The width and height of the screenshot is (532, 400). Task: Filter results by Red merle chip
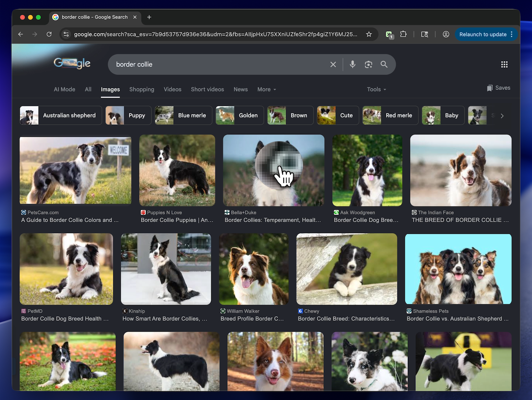390,116
